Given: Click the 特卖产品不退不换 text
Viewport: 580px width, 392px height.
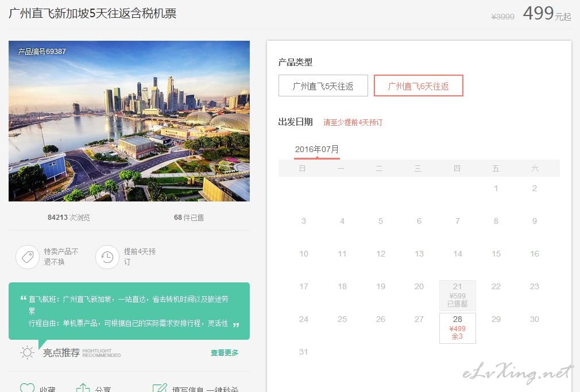Looking at the screenshot, I should 61,257.
